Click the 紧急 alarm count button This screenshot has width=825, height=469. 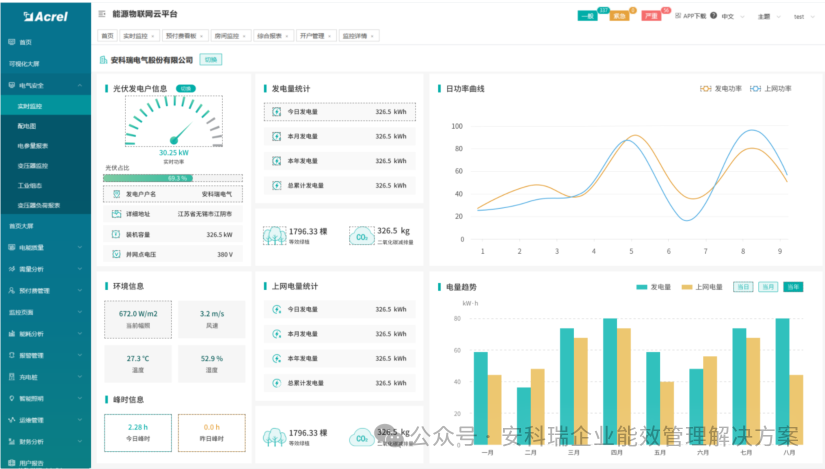pyautogui.click(x=619, y=16)
